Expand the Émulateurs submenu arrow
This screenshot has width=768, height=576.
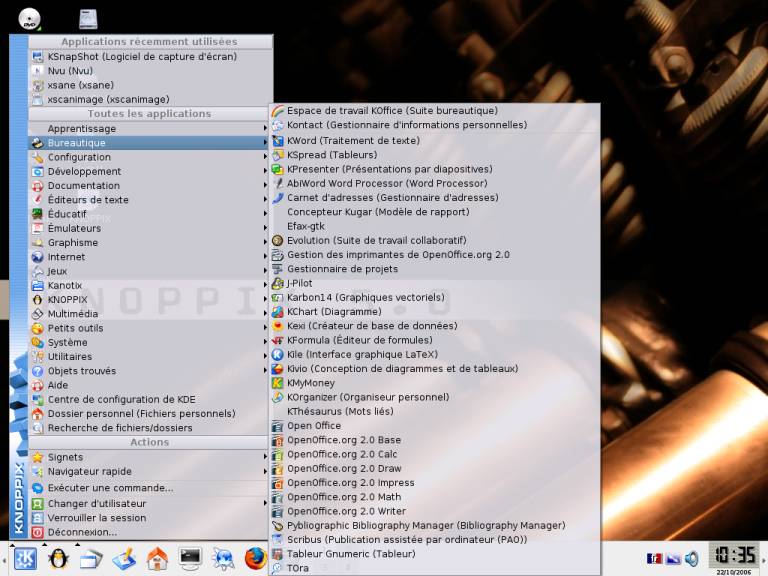(x=265, y=228)
